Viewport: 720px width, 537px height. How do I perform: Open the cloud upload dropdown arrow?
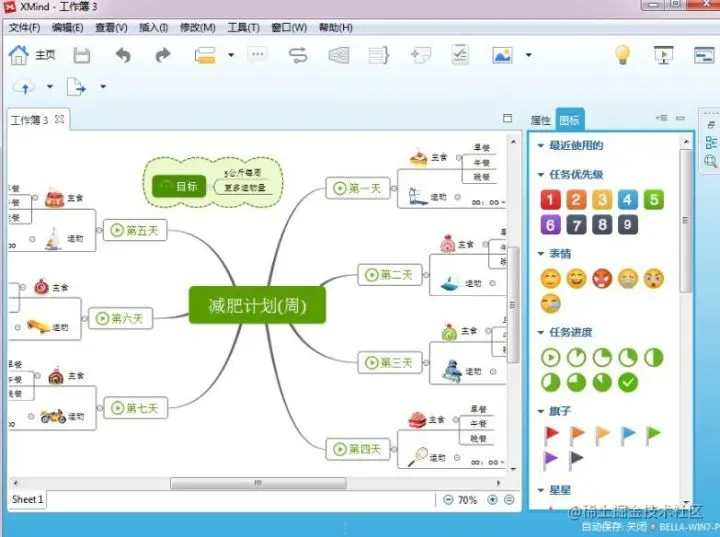[50, 86]
